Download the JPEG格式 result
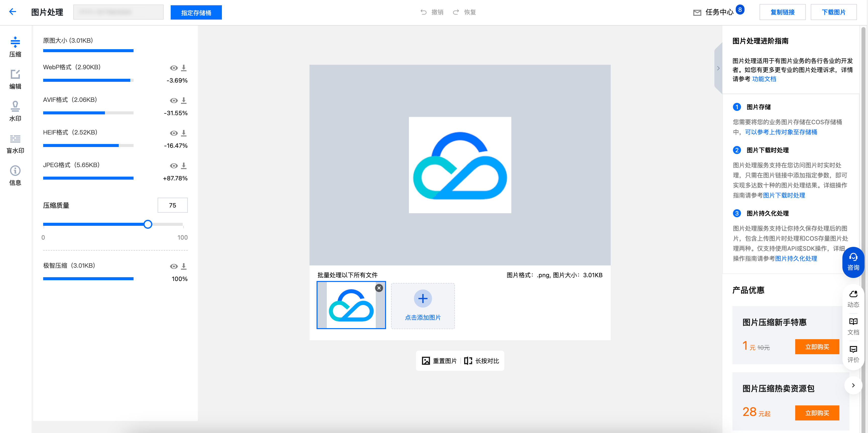 point(184,166)
